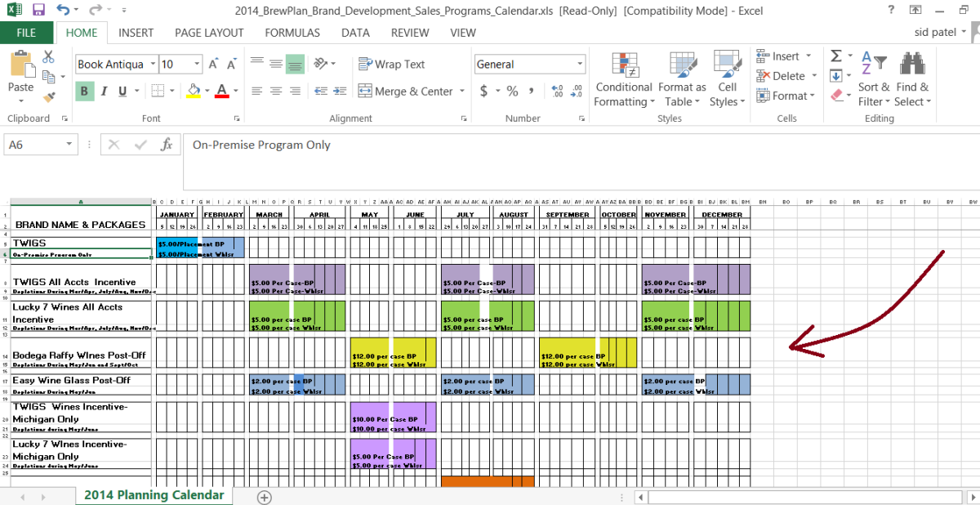Open Sort & Filter menu
The image size is (980, 505).
coord(873,79)
